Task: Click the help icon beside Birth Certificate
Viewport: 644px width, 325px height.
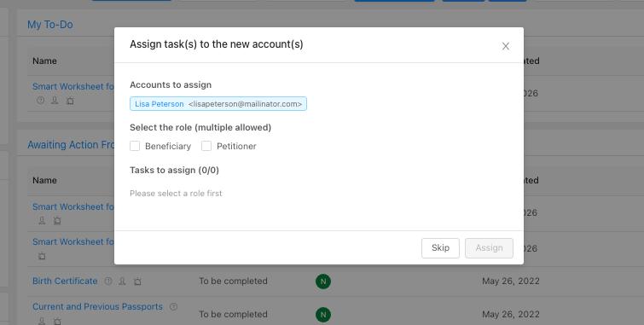Action: click(108, 281)
